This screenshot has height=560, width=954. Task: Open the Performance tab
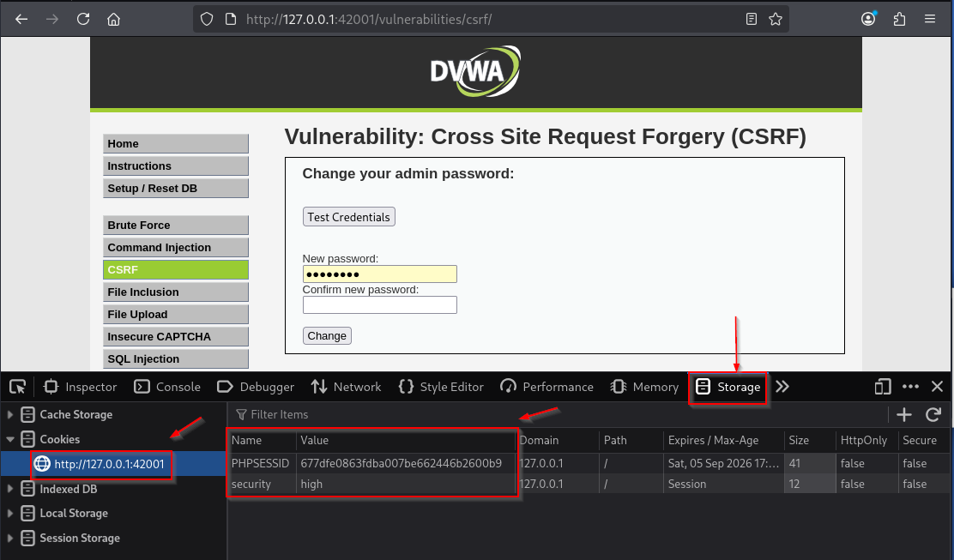[546, 387]
